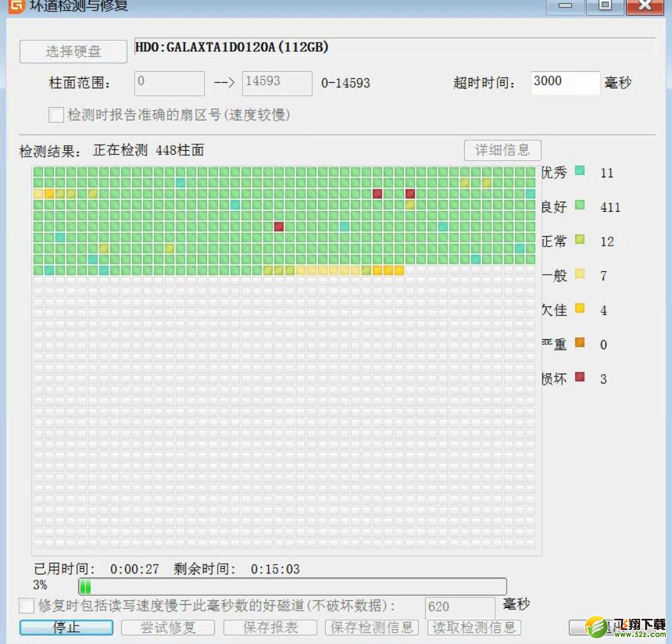Click the app logo icon in title bar

point(16,6)
